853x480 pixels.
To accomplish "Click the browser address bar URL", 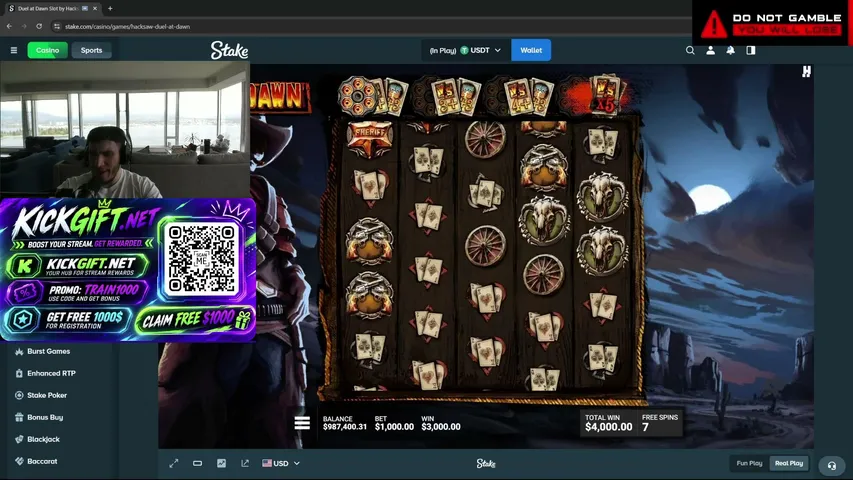I will (x=127, y=26).
